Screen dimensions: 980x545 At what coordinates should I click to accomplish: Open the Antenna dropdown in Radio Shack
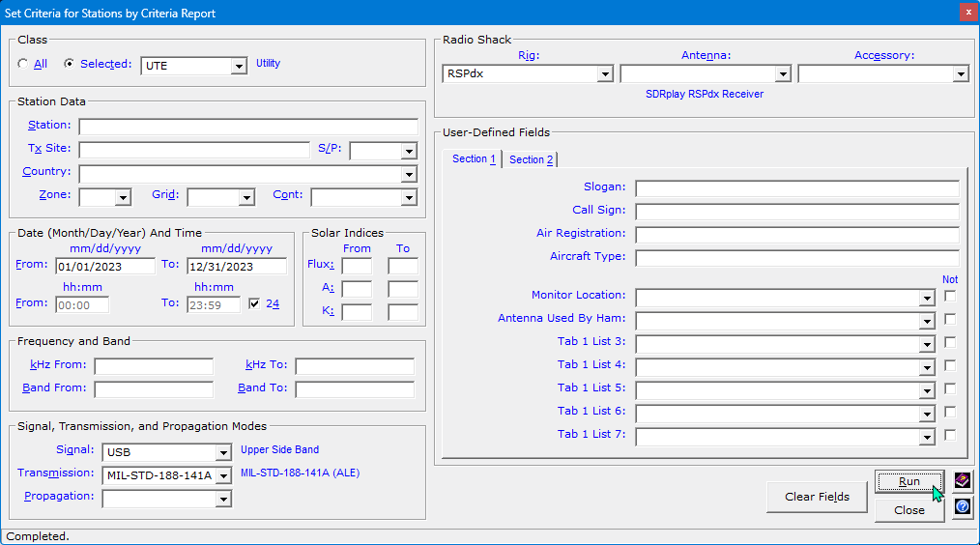(782, 73)
